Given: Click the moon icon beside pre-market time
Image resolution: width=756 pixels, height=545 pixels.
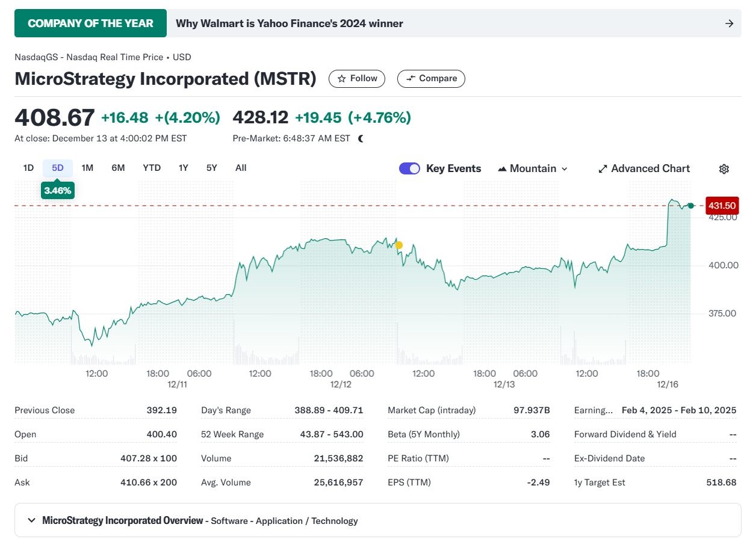Looking at the screenshot, I should coord(361,138).
